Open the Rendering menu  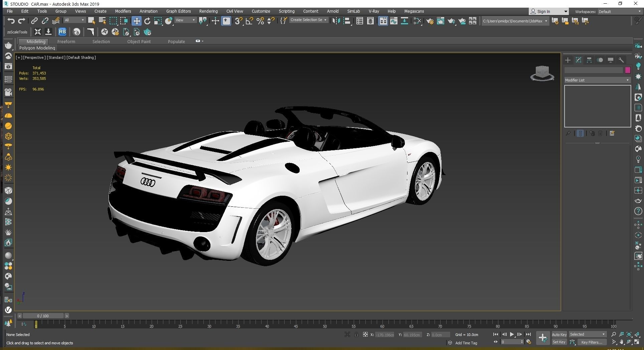(x=208, y=11)
